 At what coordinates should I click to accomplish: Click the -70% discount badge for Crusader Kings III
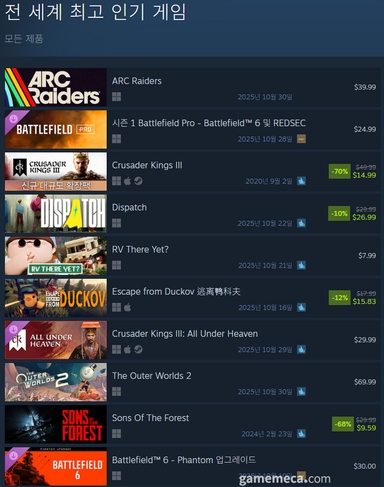(340, 171)
